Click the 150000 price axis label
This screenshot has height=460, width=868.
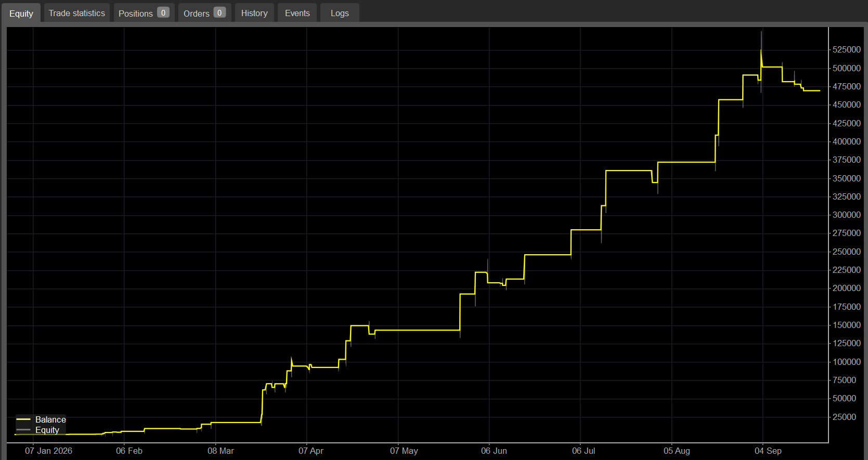[x=847, y=325]
